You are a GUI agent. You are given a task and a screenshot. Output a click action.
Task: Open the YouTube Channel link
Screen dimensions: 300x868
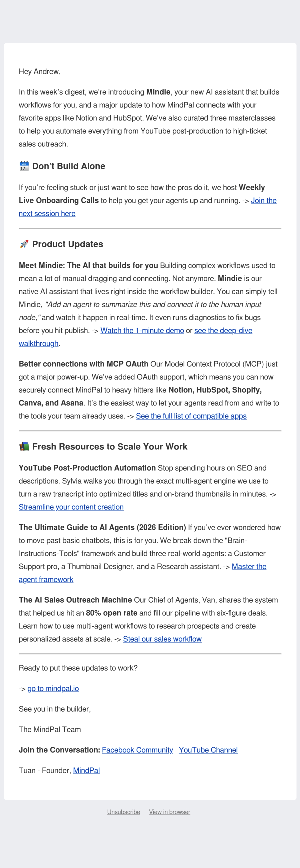[x=208, y=750]
